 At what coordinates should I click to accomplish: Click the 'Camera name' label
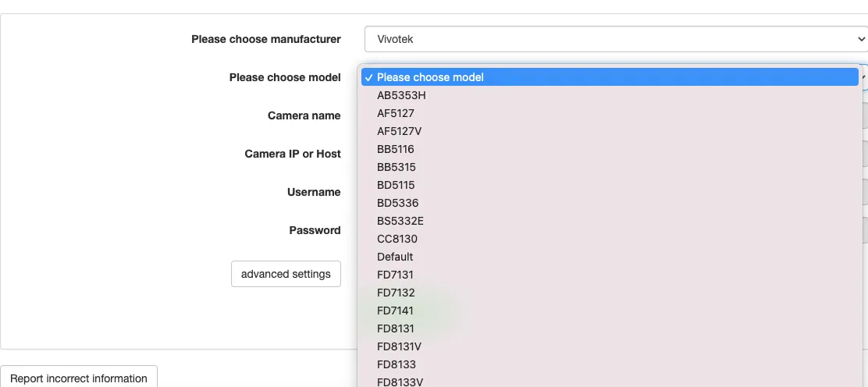pos(304,115)
